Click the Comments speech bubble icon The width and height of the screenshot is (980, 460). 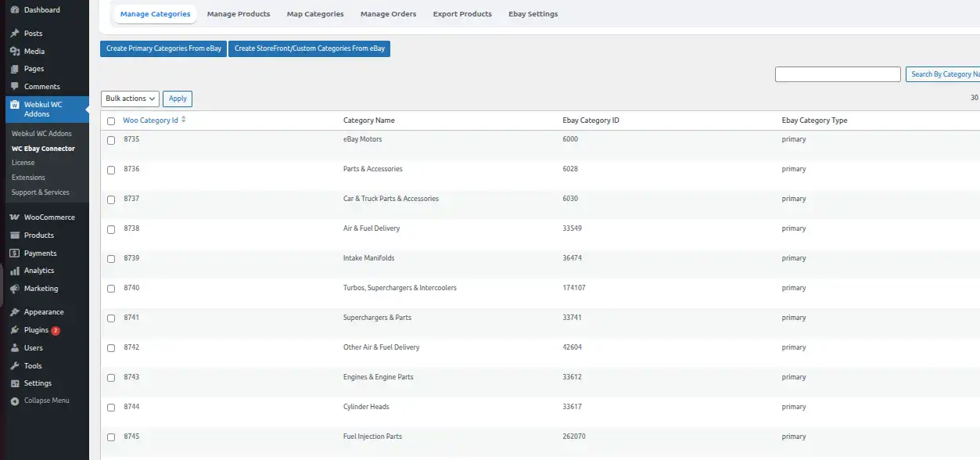15,87
